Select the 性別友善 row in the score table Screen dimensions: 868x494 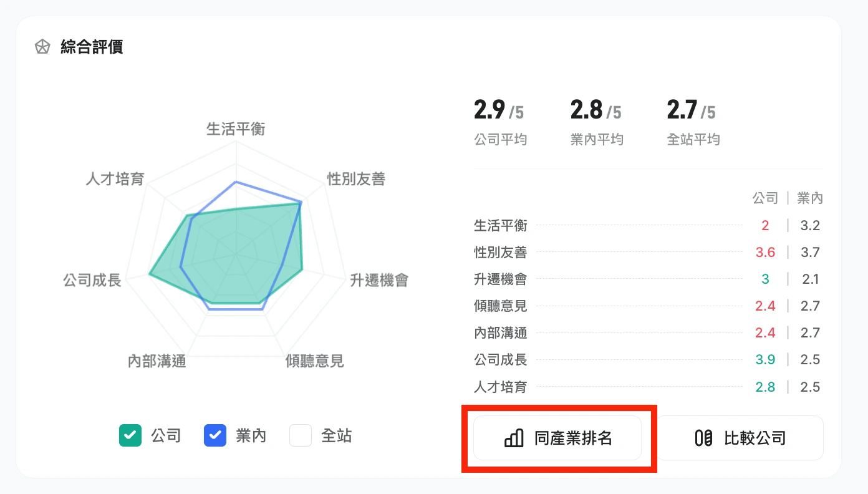click(x=649, y=253)
